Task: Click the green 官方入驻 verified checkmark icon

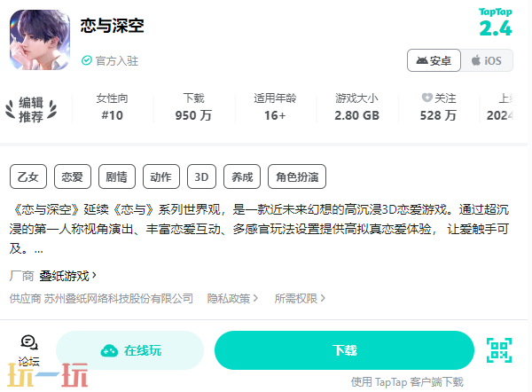Action: 87,60
